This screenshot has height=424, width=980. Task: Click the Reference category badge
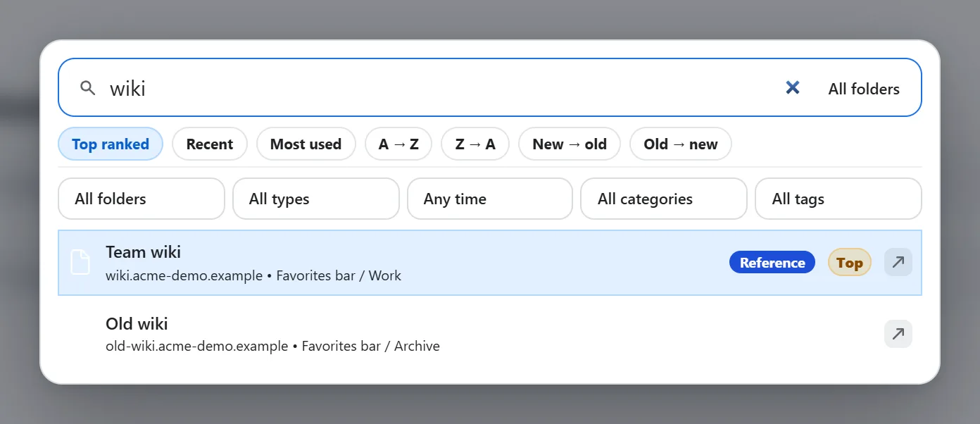coord(772,263)
